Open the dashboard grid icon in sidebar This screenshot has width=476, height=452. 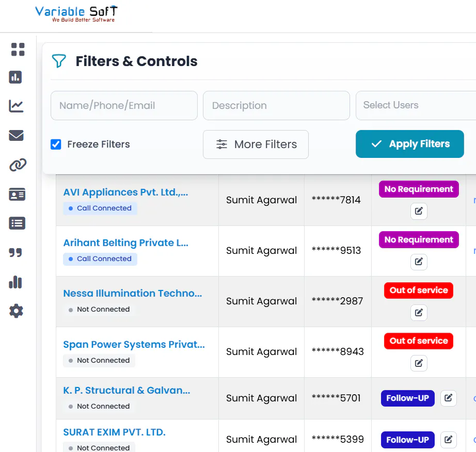[18, 50]
